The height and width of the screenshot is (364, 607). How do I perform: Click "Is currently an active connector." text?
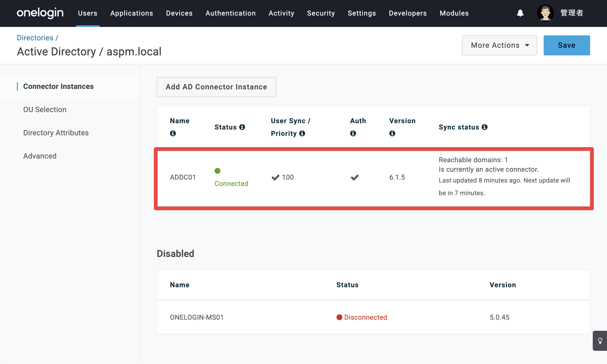[x=489, y=169]
